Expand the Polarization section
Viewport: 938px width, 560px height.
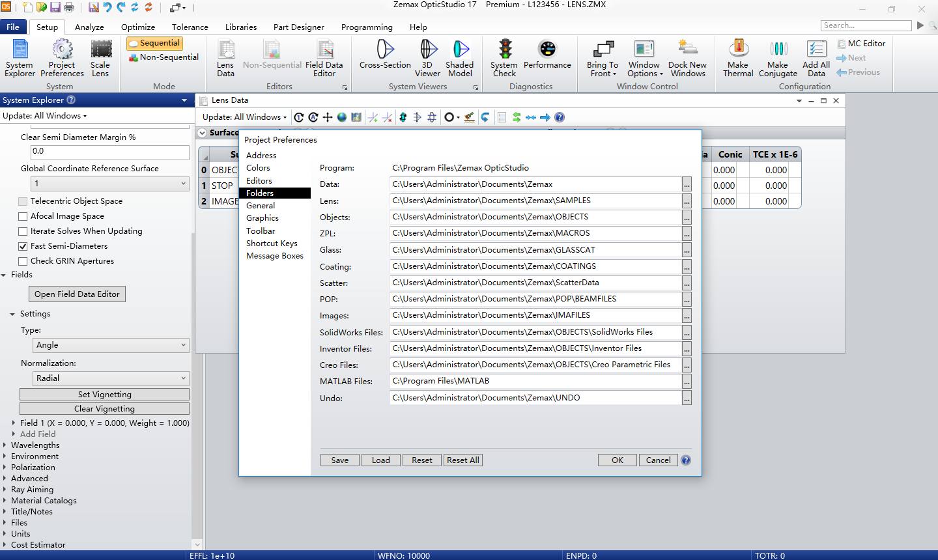[5, 468]
